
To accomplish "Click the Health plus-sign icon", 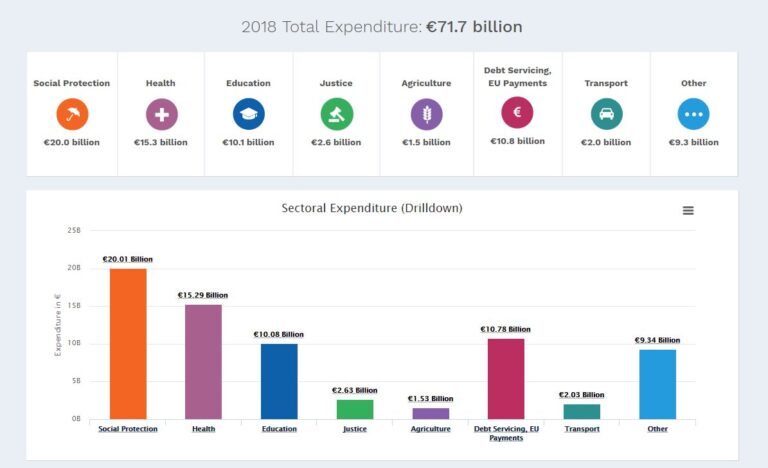I will click(160, 114).
